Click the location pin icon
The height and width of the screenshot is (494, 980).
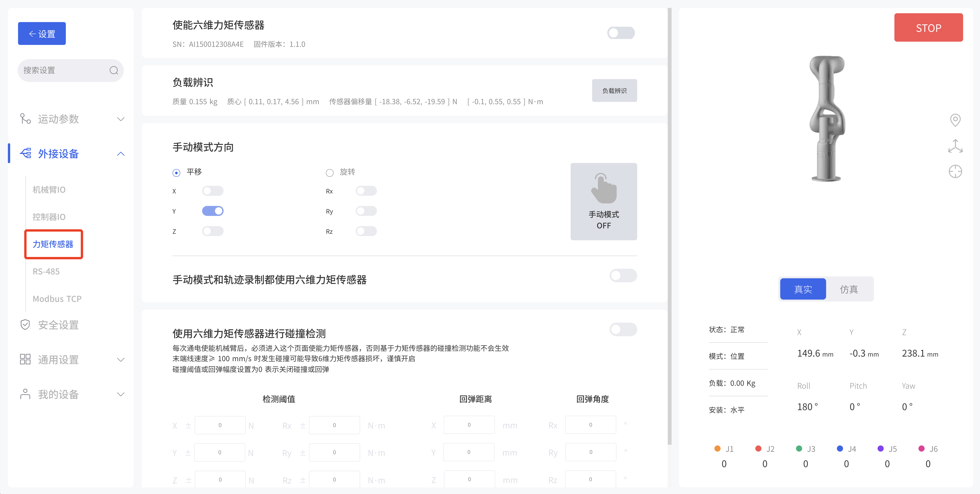pos(955,120)
